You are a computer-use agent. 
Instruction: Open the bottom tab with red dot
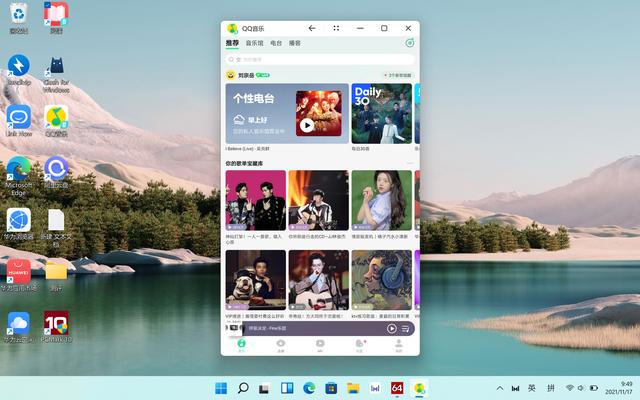[x=360, y=345]
